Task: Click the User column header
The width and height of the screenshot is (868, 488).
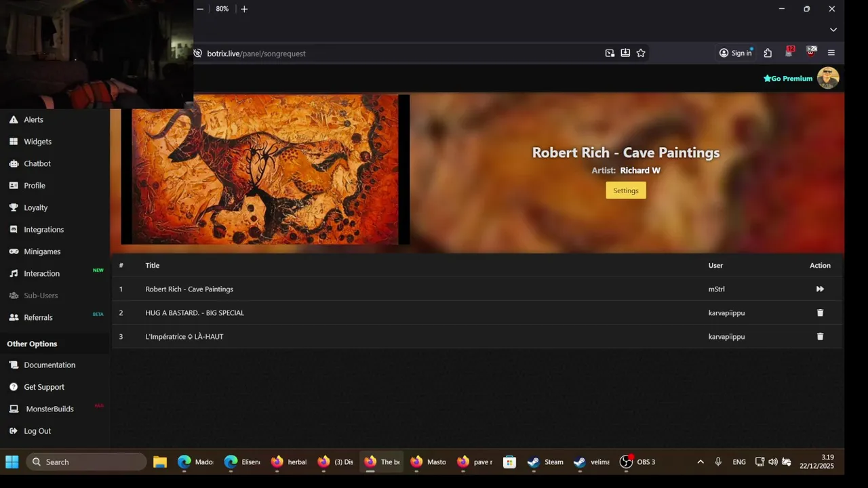Action: coord(715,266)
